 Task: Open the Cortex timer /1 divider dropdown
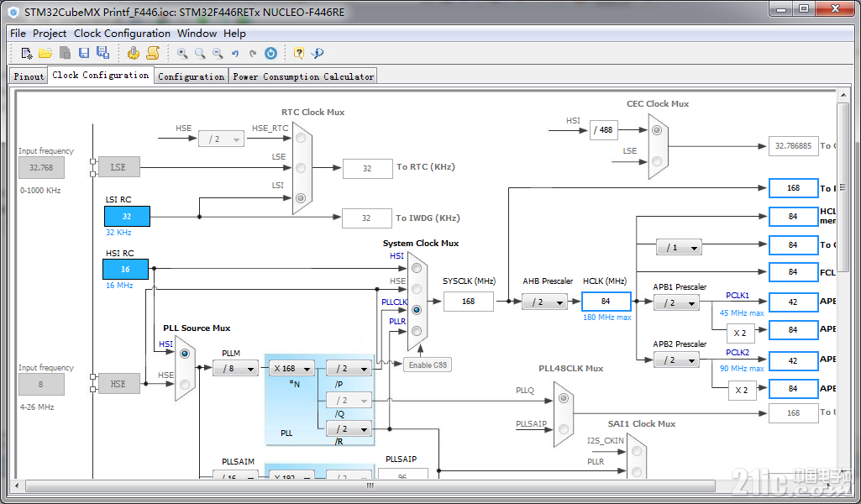(x=679, y=248)
